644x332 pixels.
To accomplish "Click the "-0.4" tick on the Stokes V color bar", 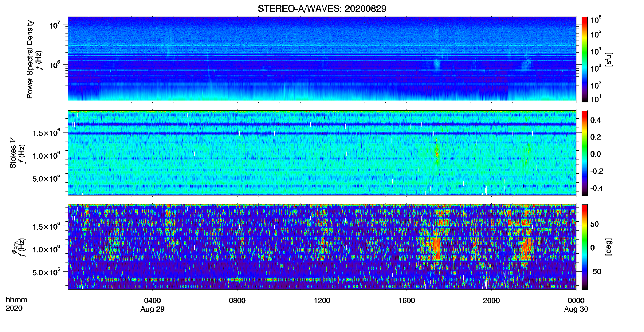I will pyautogui.click(x=597, y=188).
